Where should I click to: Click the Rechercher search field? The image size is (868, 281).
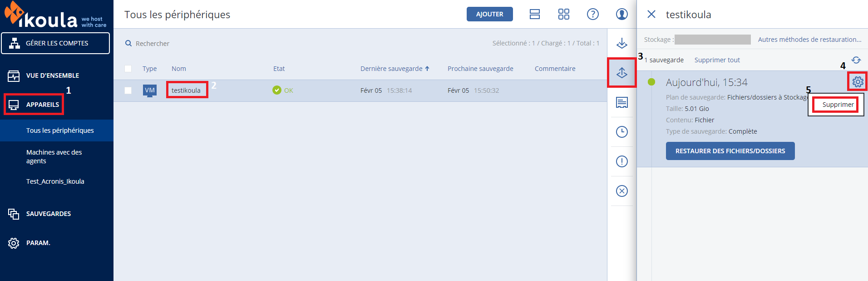pos(153,44)
